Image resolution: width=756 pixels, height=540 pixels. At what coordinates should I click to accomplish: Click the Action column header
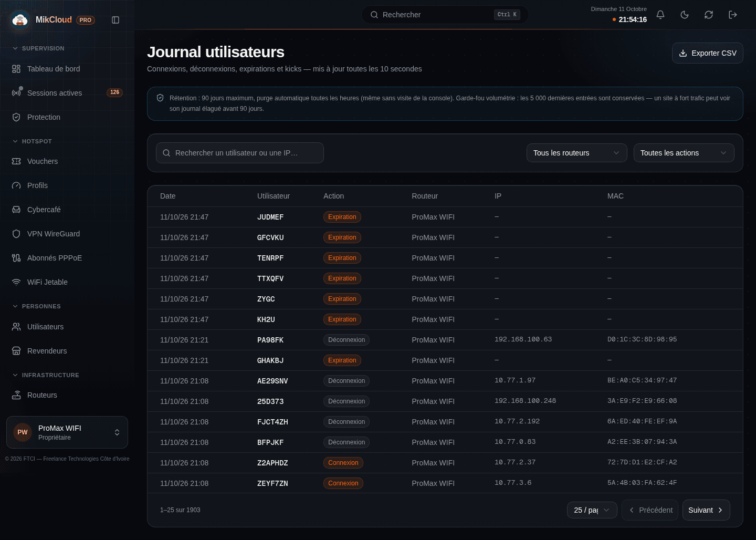[x=334, y=196]
